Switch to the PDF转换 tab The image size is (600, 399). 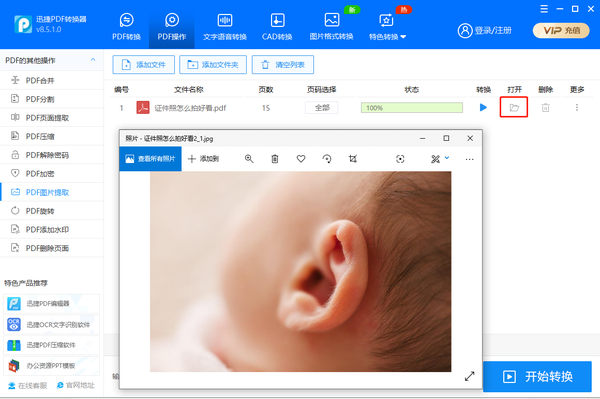tap(126, 26)
